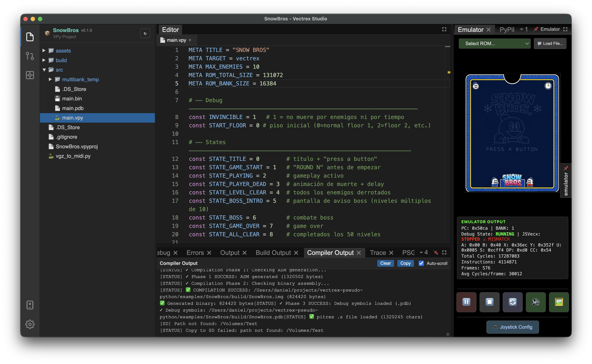The image size is (592, 364).
Task: Click the SnowBros project title
Action: (x=65, y=30)
